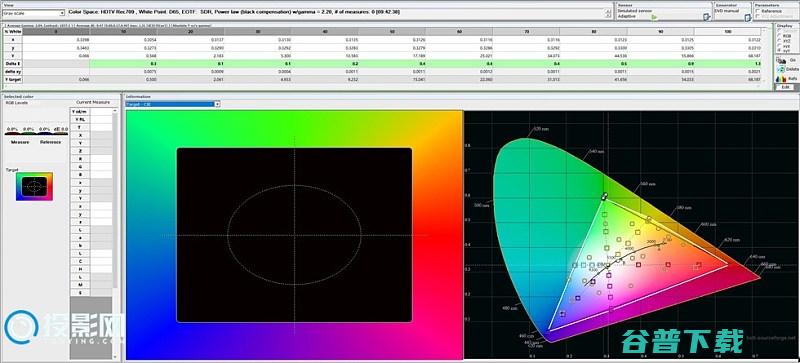Click the white point on CIE diagram
Viewport: 800px width, 363px height.
[x=608, y=265]
